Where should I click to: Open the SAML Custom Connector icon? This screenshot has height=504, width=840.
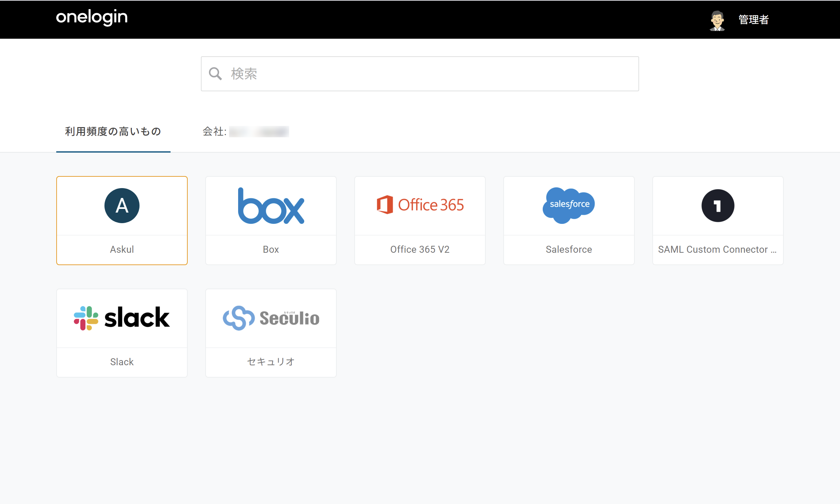(718, 206)
